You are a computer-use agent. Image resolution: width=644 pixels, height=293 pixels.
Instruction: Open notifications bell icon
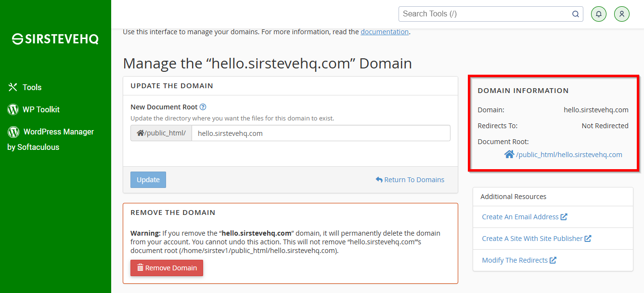(x=599, y=14)
